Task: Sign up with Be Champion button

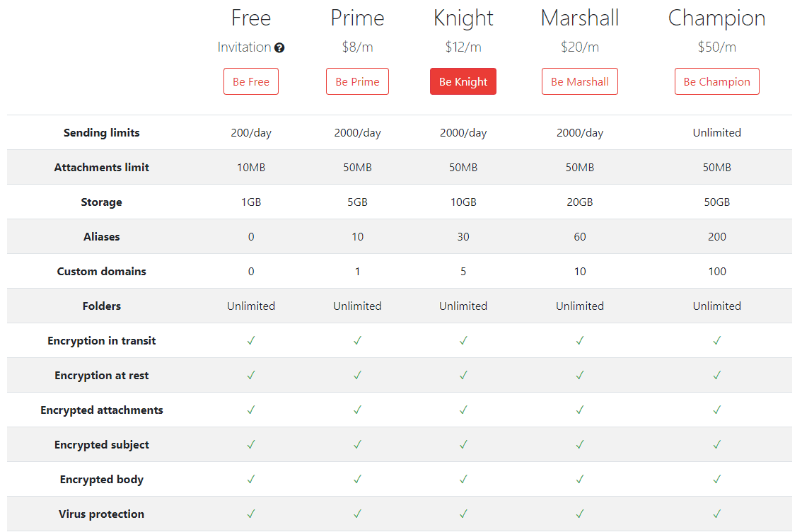Action: click(x=716, y=81)
